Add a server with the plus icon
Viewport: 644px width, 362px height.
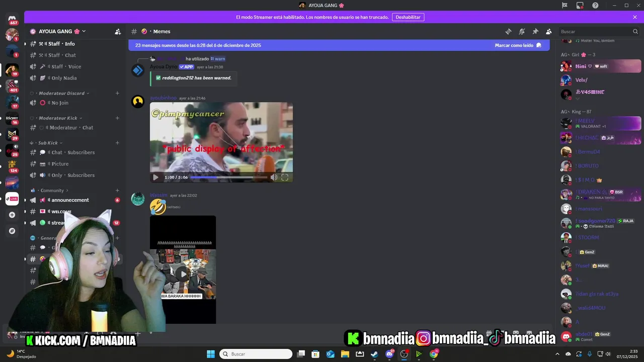12,215
